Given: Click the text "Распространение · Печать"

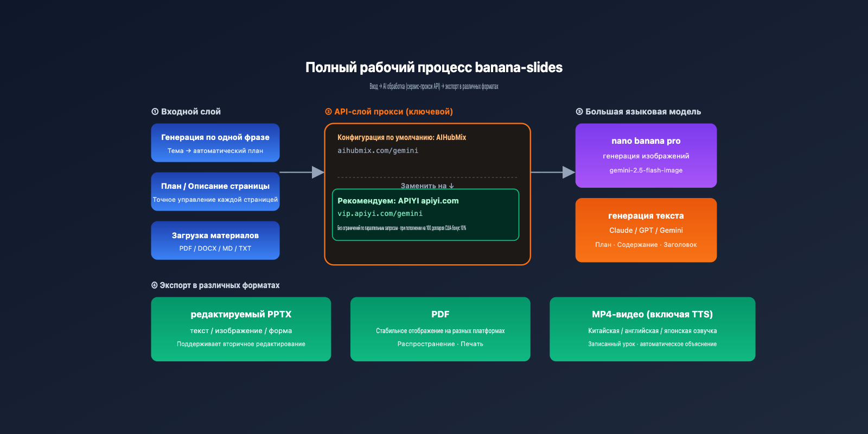Looking at the screenshot, I should (441, 344).
